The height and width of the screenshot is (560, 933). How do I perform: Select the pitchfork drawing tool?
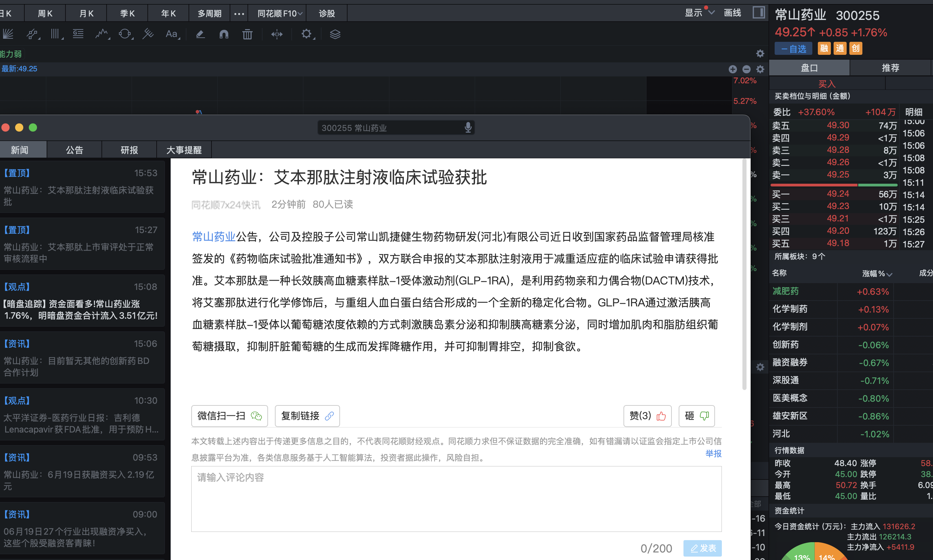tap(148, 34)
